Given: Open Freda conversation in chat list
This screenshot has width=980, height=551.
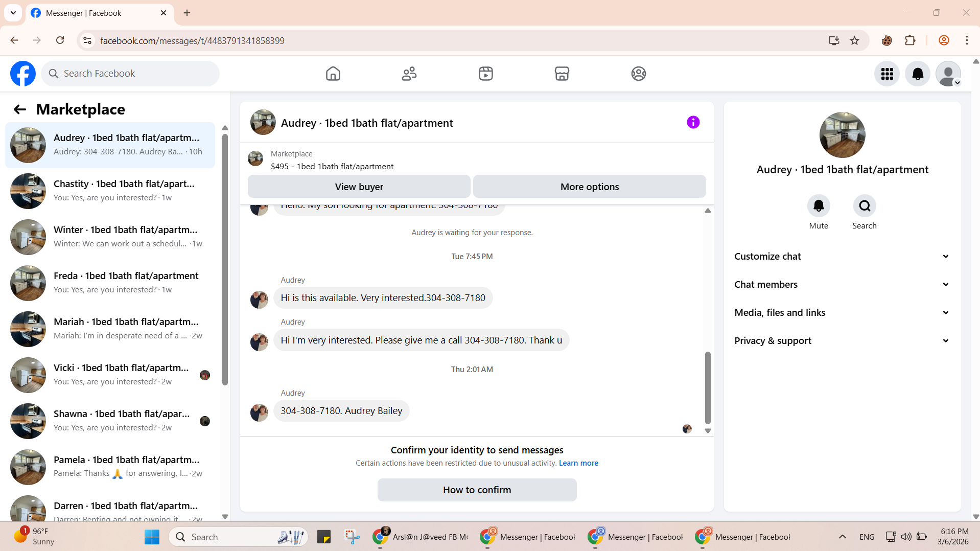Looking at the screenshot, I should point(110,283).
